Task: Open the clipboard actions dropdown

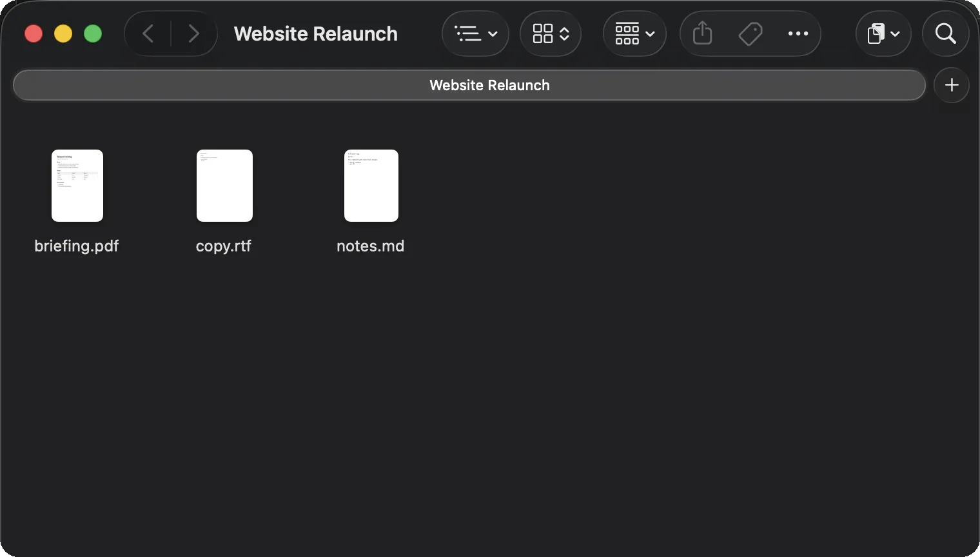Action: click(x=883, y=34)
